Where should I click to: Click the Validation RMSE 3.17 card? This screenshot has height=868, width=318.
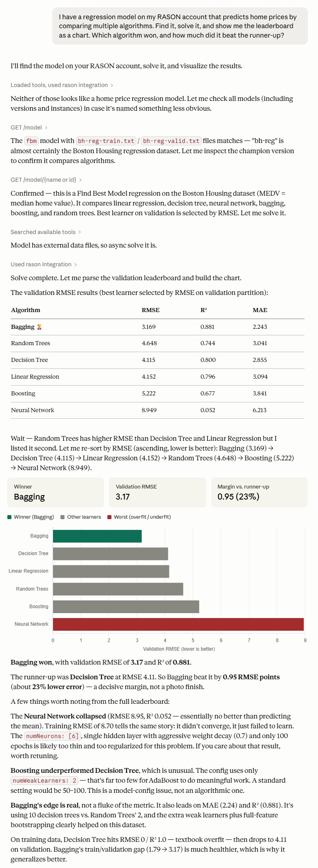158,493
